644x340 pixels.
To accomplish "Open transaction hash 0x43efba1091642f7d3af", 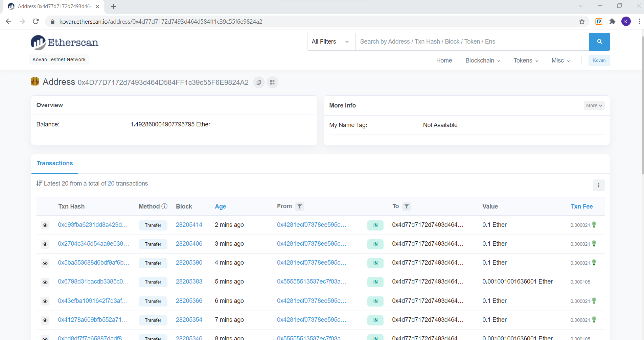I will click(93, 301).
